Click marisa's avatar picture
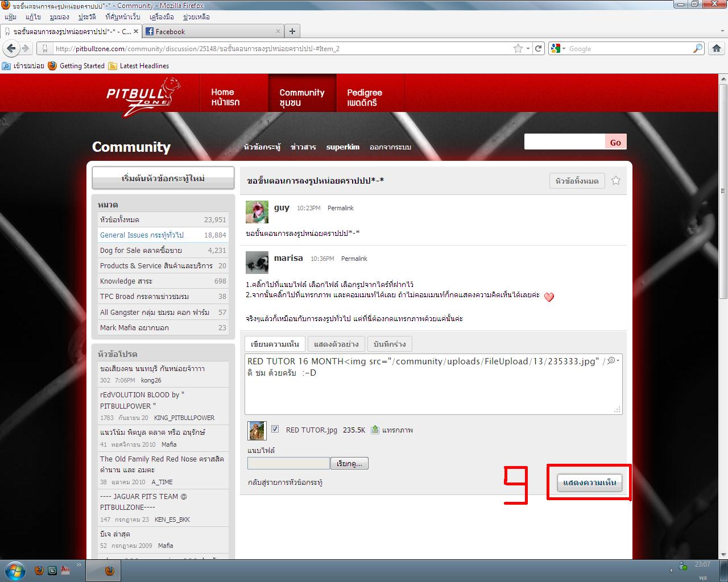Image resolution: width=728 pixels, height=582 pixels. [x=257, y=263]
